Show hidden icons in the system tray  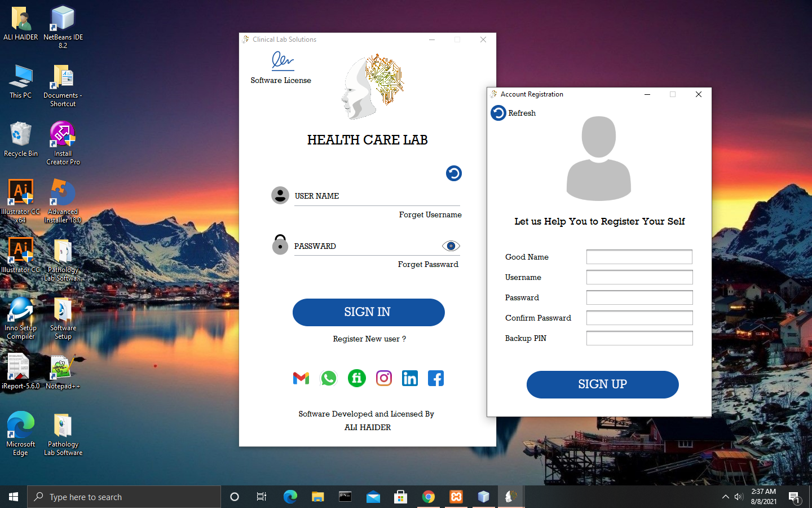point(725,497)
